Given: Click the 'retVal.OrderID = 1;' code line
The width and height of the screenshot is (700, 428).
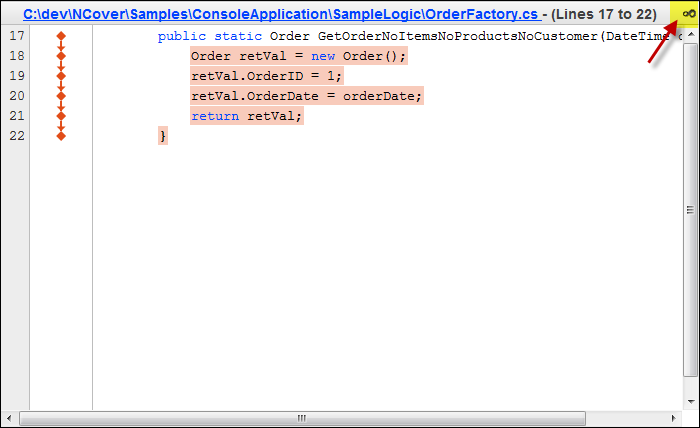Looking at the screenshot, I should [x=266, y=76].
